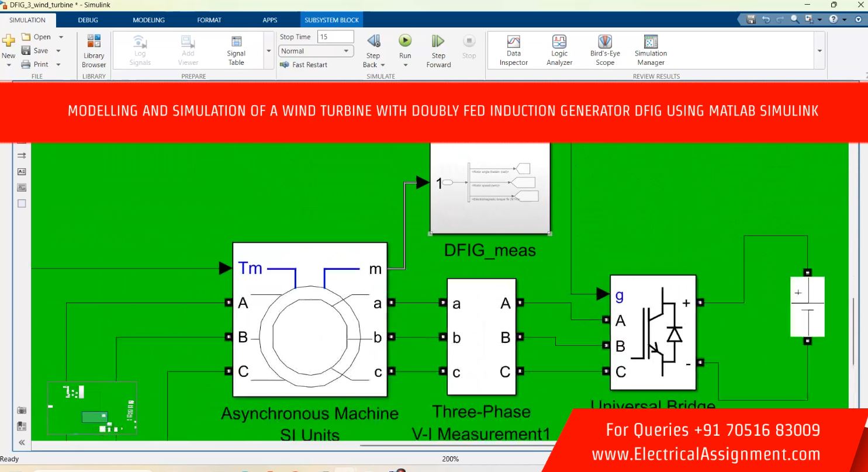The image size is (868, 472).
Task: Collapse the left palette with double chevron
Action: 22,442
